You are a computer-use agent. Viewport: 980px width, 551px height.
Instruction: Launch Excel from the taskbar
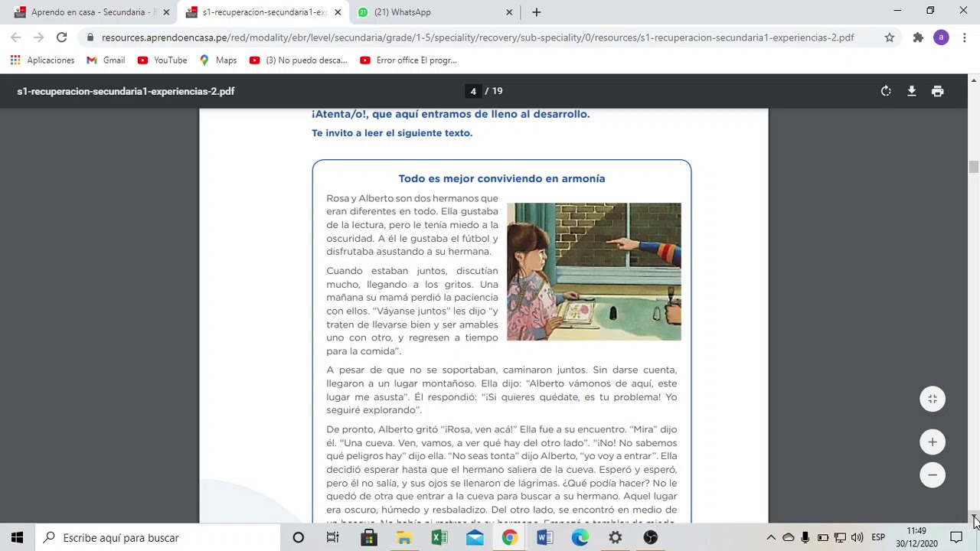439,538
